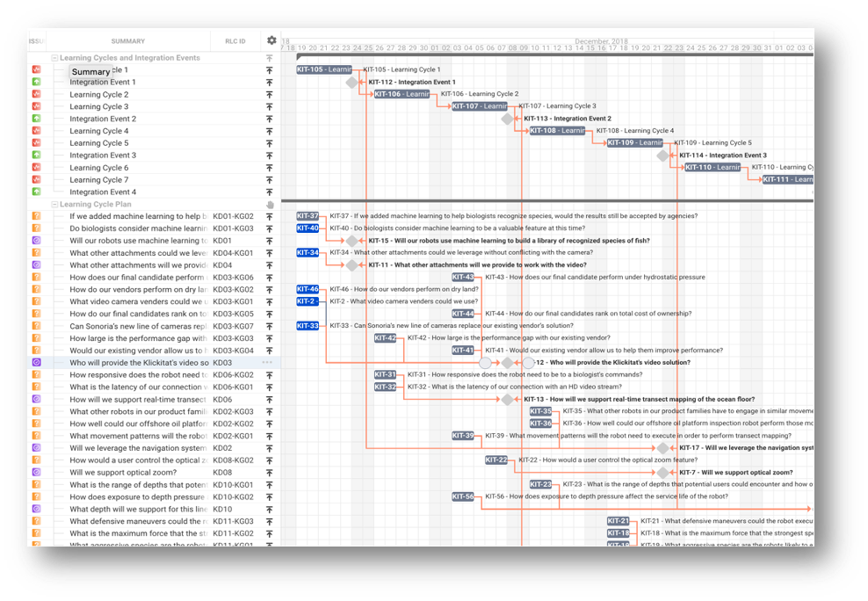Click the issue type icon for Integration Event 1
This screenshot has height=601, width=868.
point(37,82)
